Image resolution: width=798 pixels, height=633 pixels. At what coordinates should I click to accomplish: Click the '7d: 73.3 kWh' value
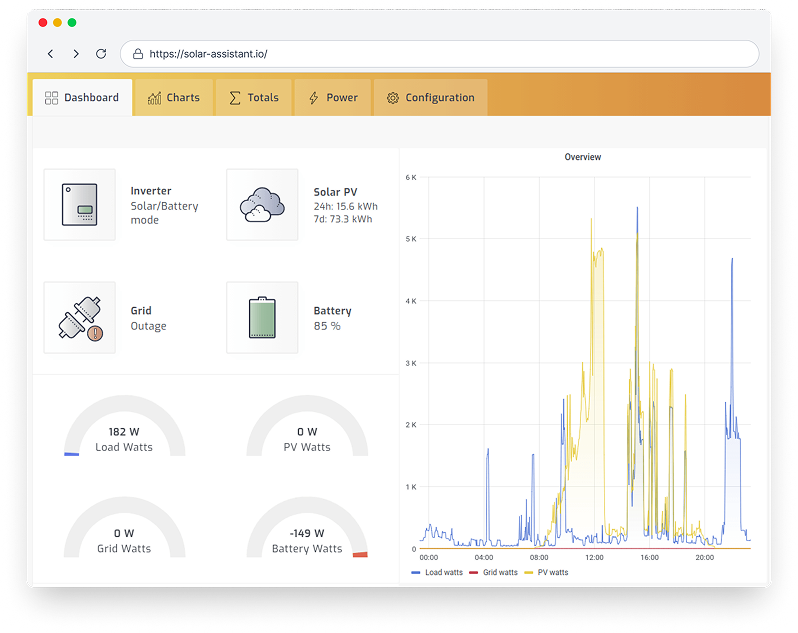343,219
